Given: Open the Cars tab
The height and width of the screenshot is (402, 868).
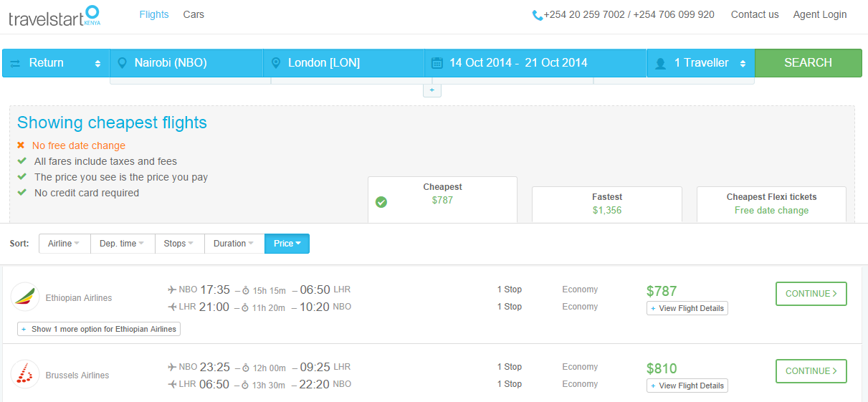Looking at the screenshot, I should (194, 14).
